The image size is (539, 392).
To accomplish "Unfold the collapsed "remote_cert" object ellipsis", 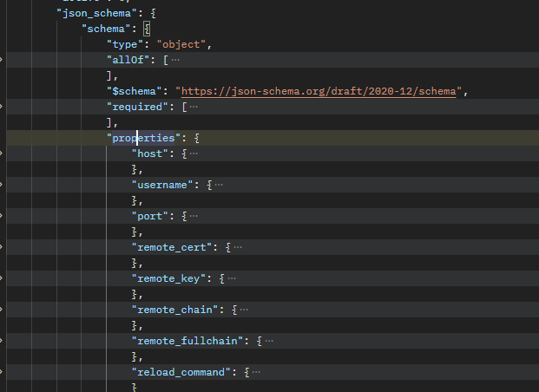I will [x=238, y=247].
